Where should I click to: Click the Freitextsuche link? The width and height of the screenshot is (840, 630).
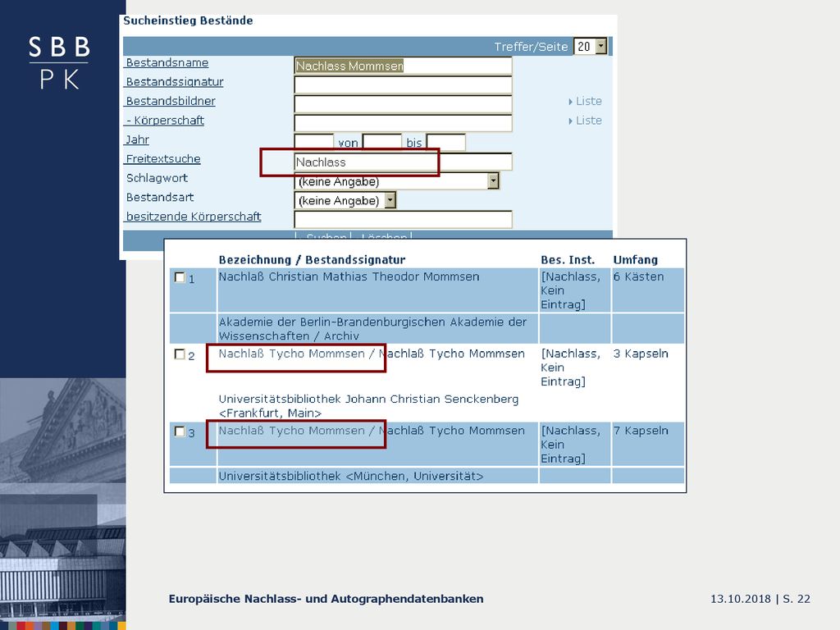162,159
